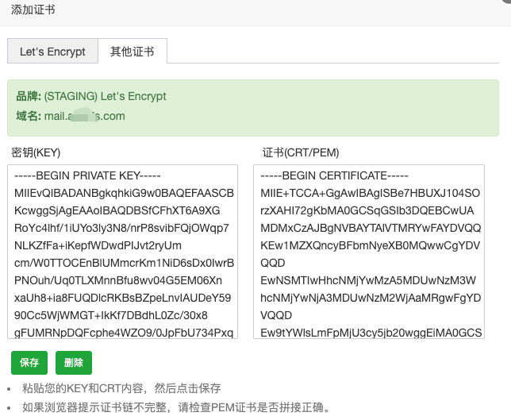Click the -----BEGIN CERTIFICATE----- line
The height and width of the screenshot is (420, 511).
click(334, 175)
